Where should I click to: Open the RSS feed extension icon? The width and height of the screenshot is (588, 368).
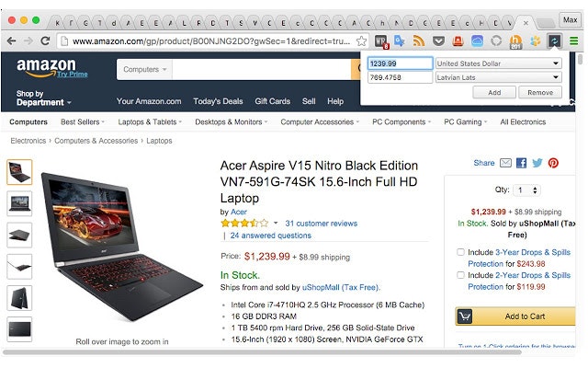(x=419, y=40)
